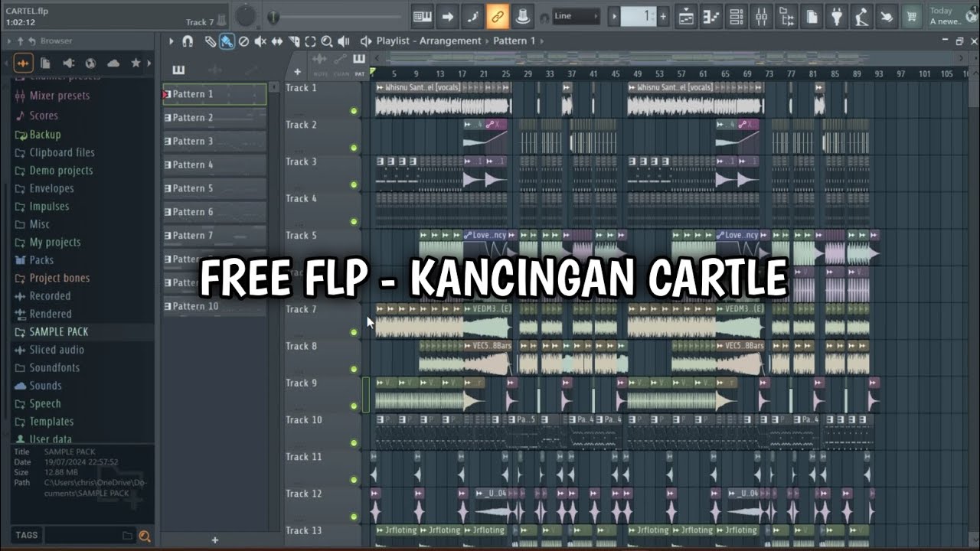Mute Track 3 with its green light
The image size is (980, 551).
354,184
